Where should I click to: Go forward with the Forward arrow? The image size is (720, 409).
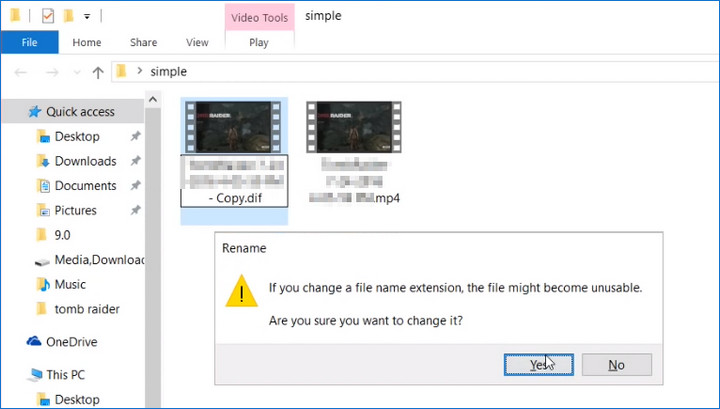[51, 72]
